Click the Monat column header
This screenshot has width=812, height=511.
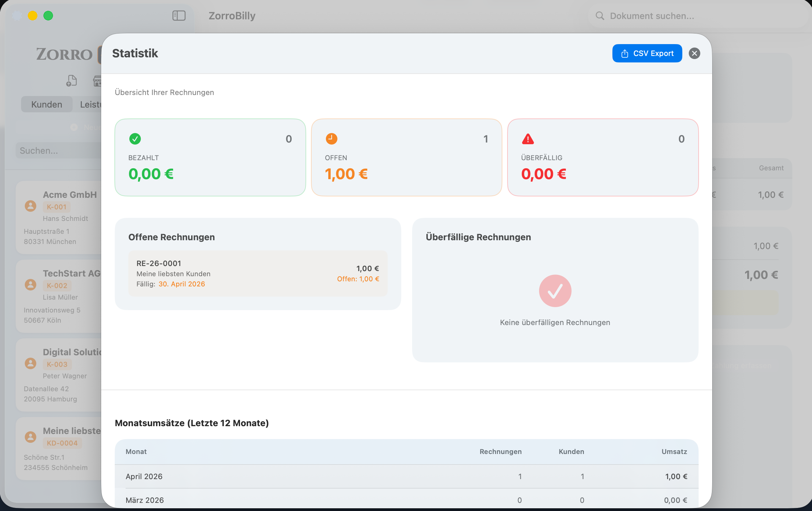(x=136, y=452)
